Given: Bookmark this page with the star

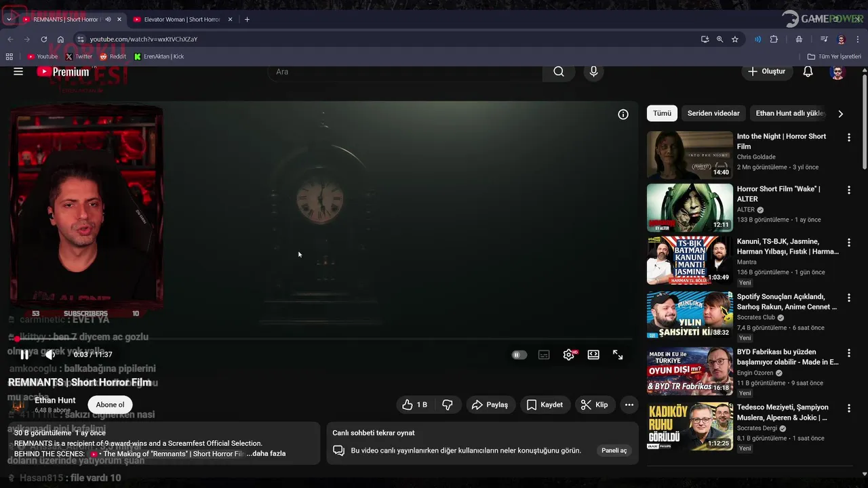Looking at the screenshot, I should tap(734, 39).
